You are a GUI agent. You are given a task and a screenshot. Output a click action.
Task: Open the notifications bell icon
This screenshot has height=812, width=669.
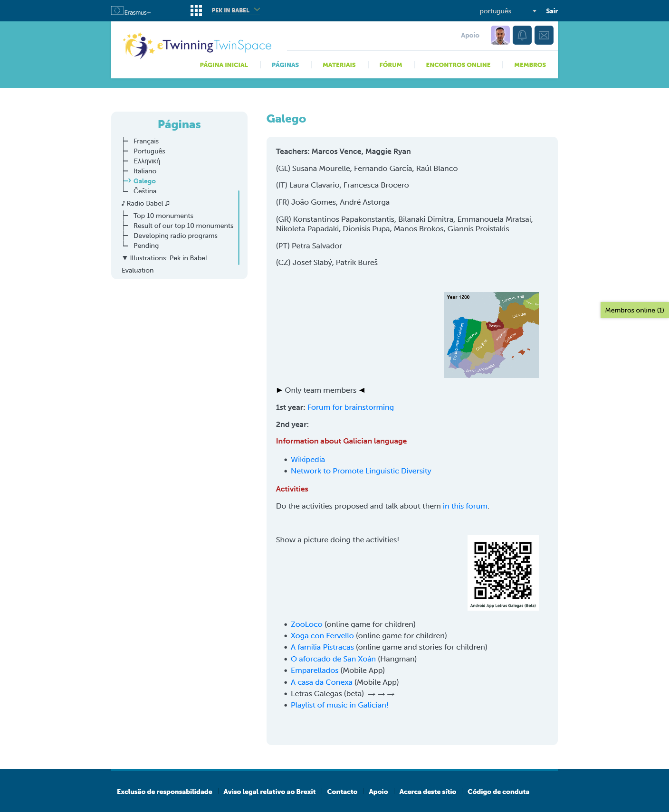tap(522, 35)
